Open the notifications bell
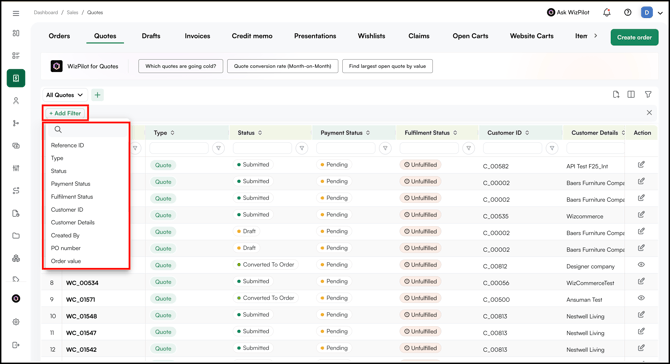The width and height of the screenshot is (670, 364). click(607, 13)
